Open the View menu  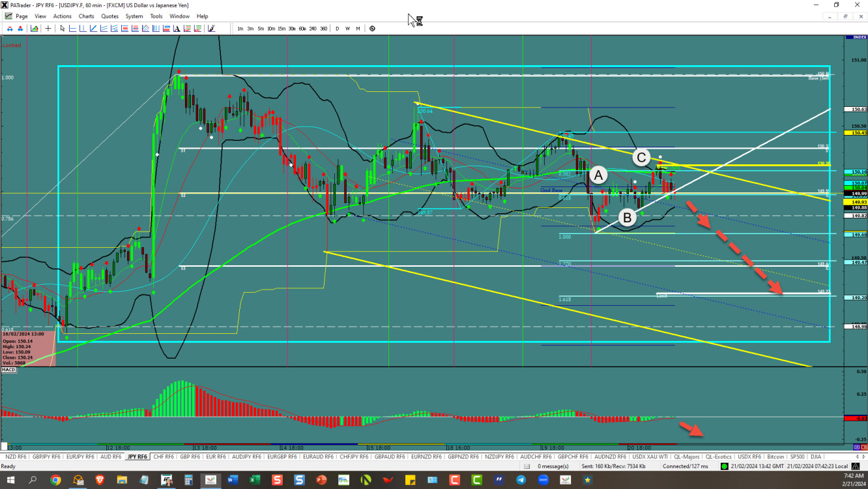click(40, 16)
